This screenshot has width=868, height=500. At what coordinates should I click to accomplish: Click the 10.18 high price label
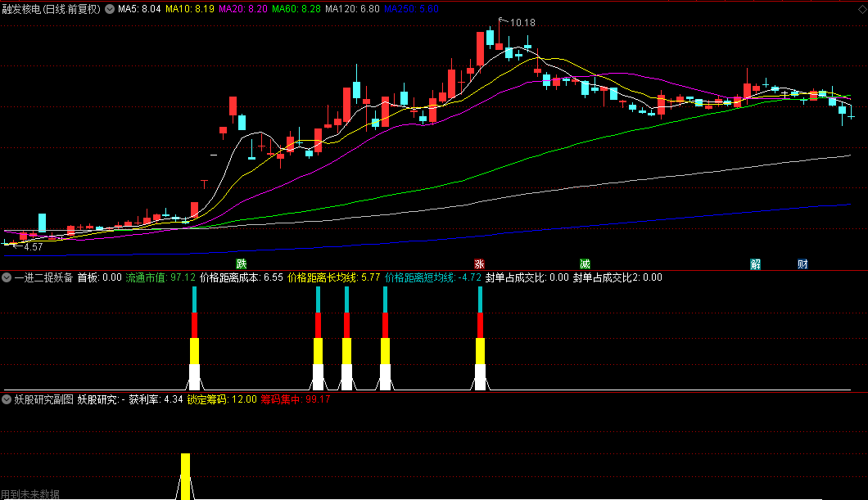click(x=522, y=23)
